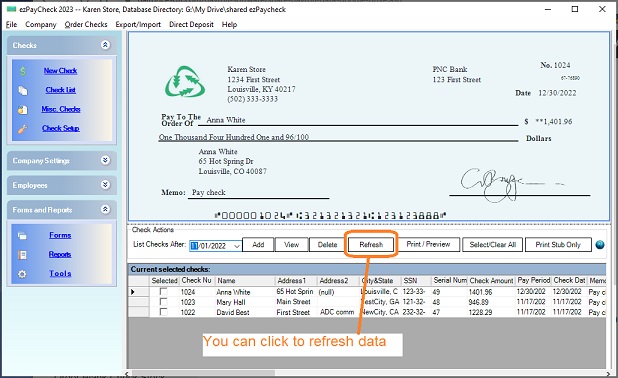Open the Company menu
Image resolution: width=618 pixels, height=378 pixels.
pyautogui.click(x=41, y=24)
